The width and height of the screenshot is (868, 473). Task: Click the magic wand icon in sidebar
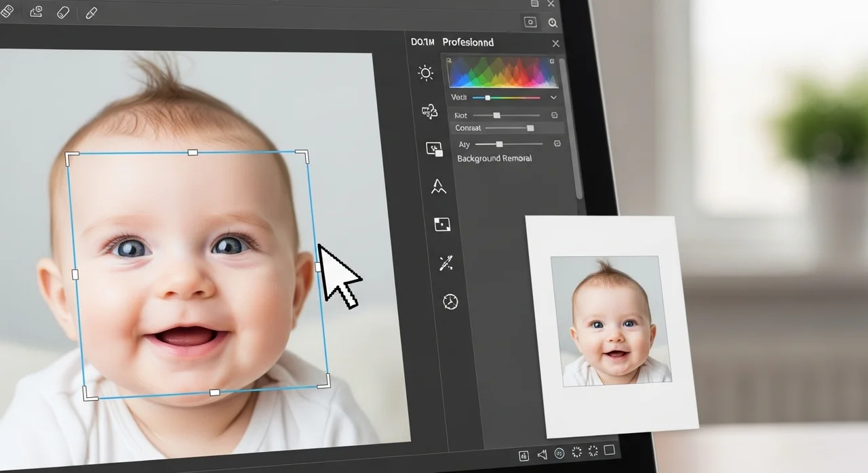pyautogui.click(x=446, y=263)
